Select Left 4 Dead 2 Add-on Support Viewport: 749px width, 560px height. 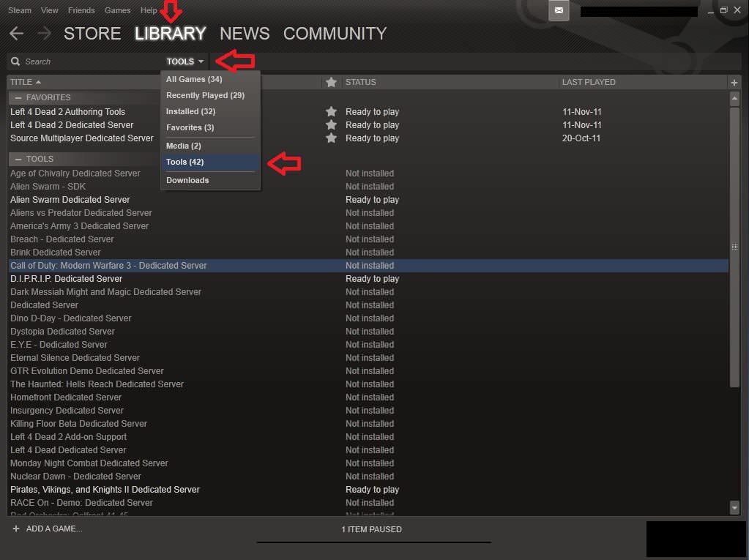pyautogui.click(x=68, y=437)
